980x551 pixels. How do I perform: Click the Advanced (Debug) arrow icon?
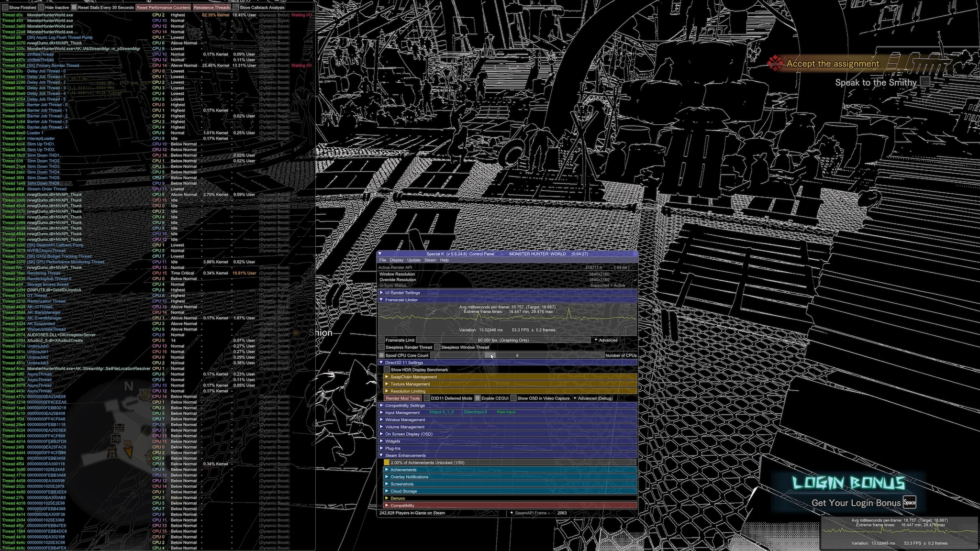pos(575,398)
